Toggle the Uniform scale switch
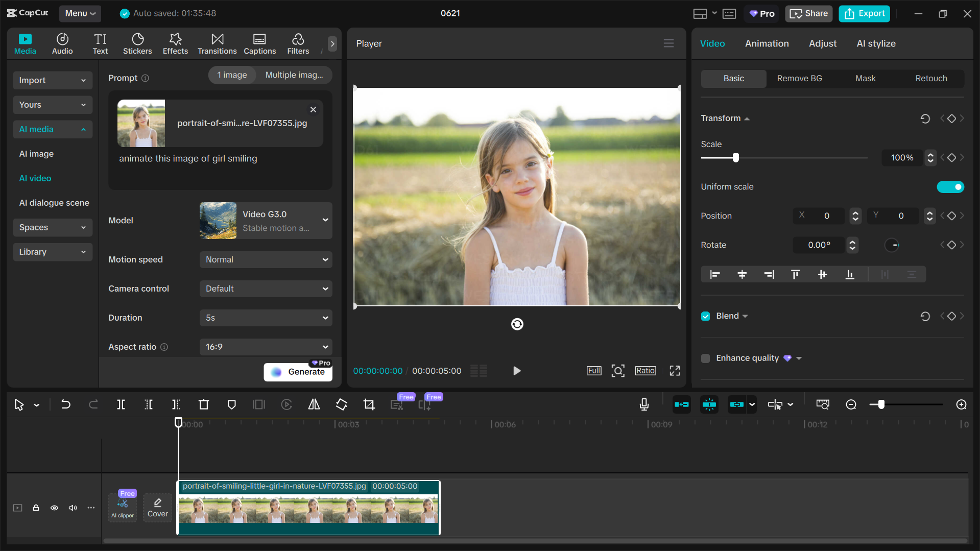Viewport: 980px width, 551px height. (x=950, y=187)
